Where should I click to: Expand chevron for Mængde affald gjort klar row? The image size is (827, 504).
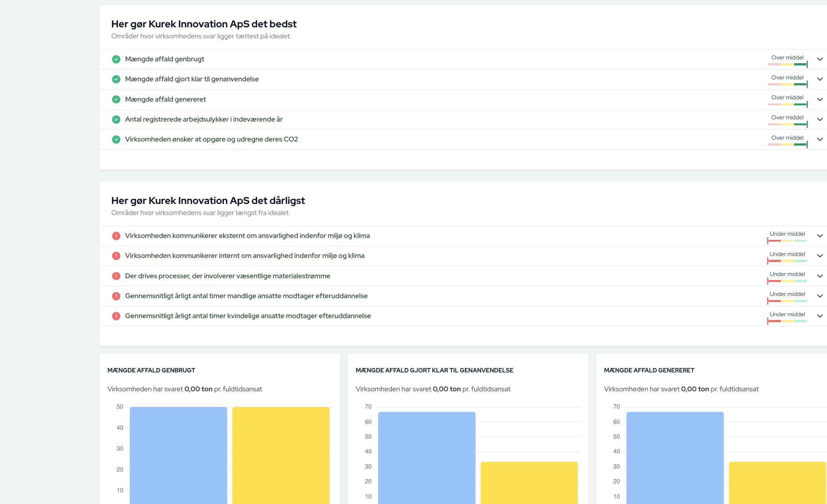[820, 79]
